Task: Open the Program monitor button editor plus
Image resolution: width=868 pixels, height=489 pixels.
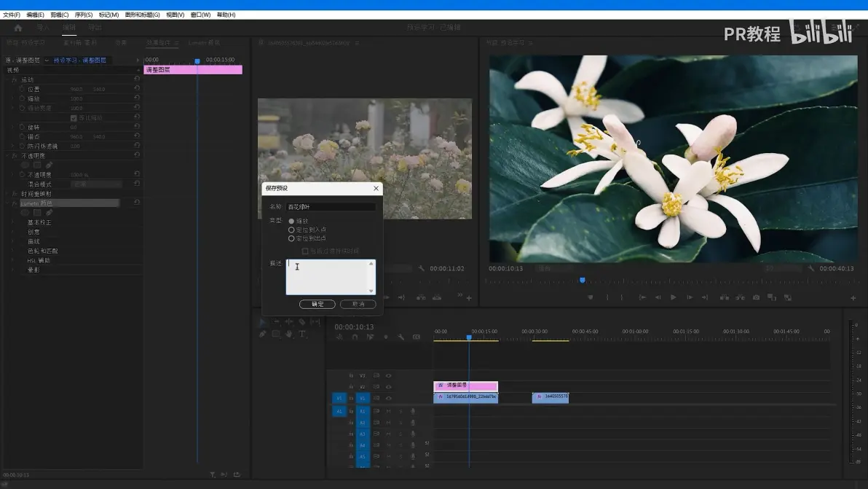Action: (x=853, y=298)
